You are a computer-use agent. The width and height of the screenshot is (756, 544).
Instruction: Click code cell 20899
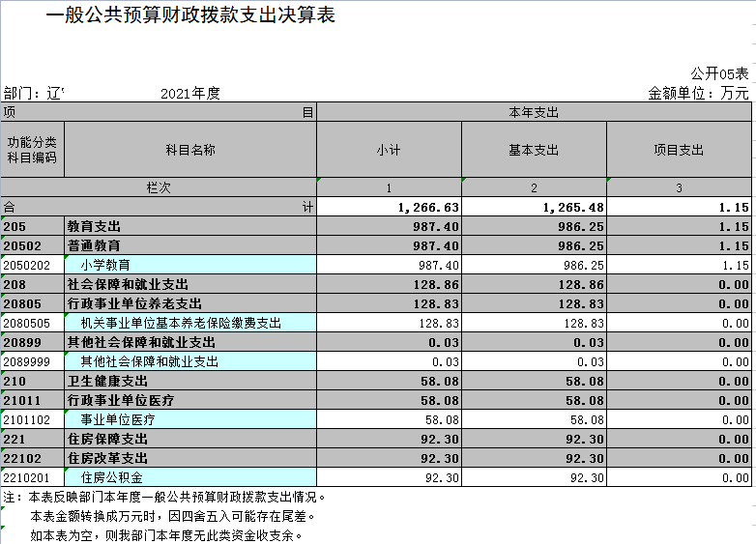pyautogui.click(x=32, y=342)
